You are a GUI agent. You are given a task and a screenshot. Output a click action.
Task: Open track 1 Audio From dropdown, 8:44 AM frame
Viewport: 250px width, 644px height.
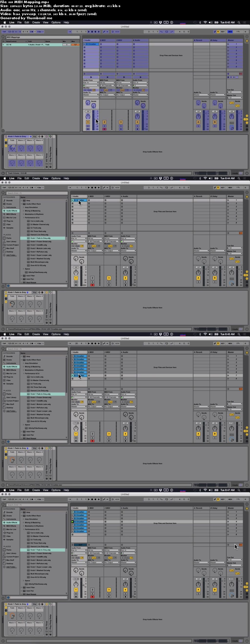(x=79, y=238)
